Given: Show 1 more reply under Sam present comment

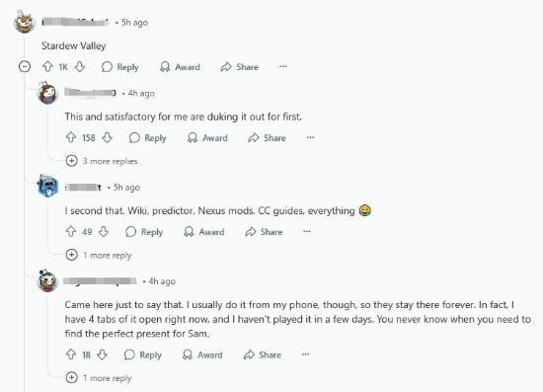Looking at the screenshot, I should tap(99, 378).
